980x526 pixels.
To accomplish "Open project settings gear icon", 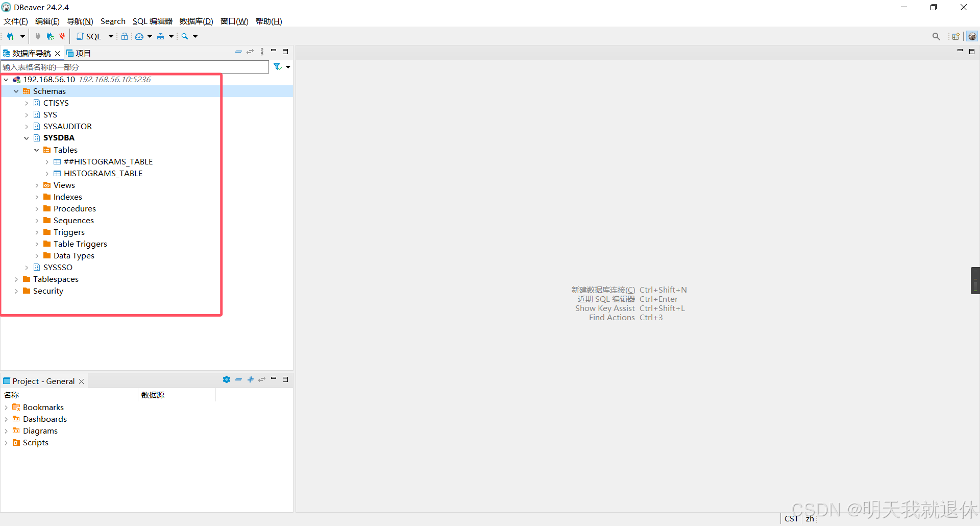I will tap(227, 379).
